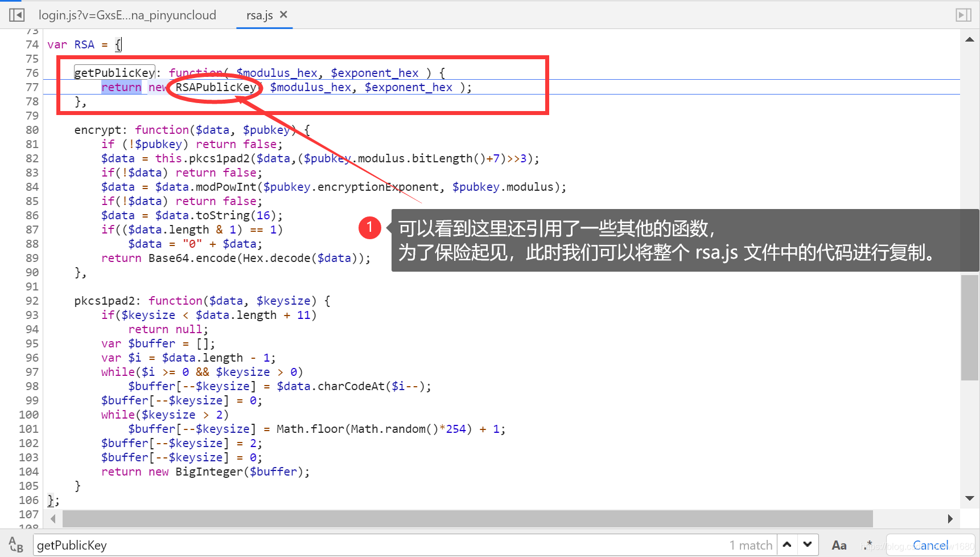This screenshot has width=980, height=557.
Task: Click 'pkcs1pad2' function name on line 92
Action: pos(104,301)
